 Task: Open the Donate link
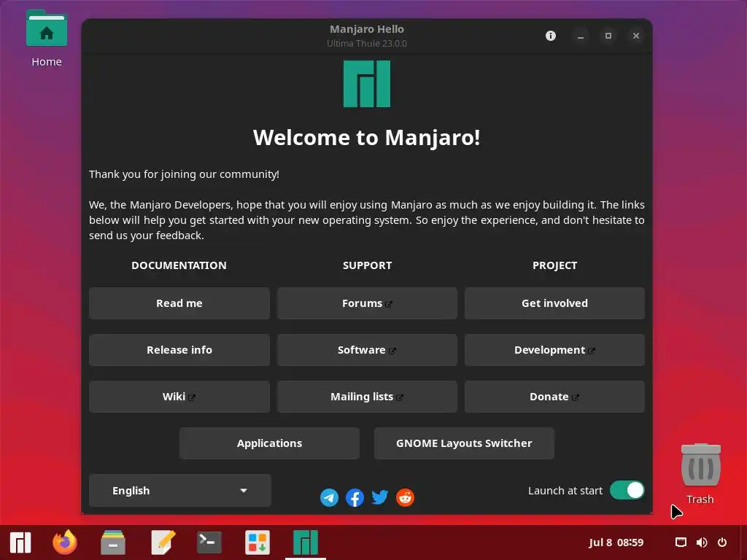(x=554, y=397)
